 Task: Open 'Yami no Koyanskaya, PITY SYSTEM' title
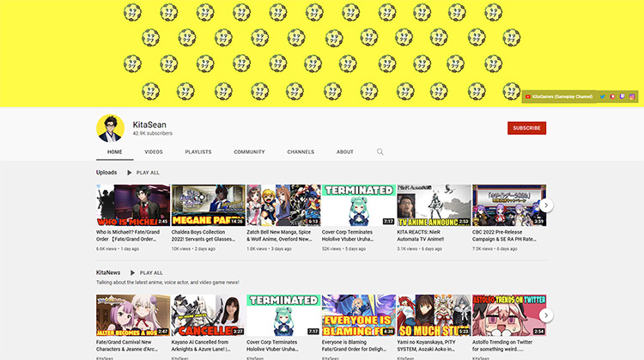click(426, 345)
